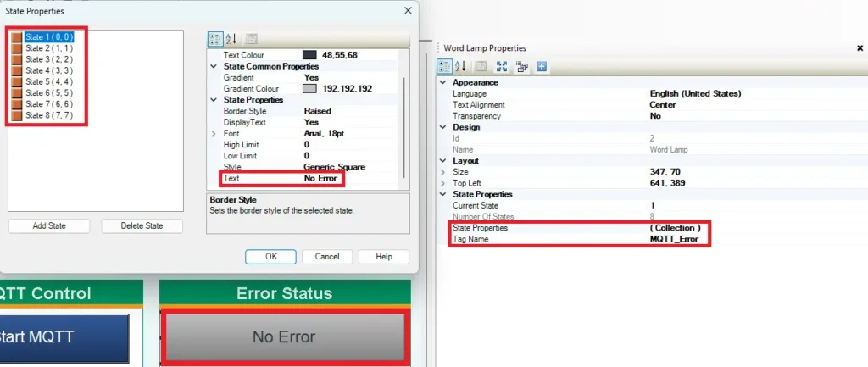Image resolution: width=868 pixels, height=367 pixels.
Task: Close the State Properties dialog
Action: pos(408,10)
